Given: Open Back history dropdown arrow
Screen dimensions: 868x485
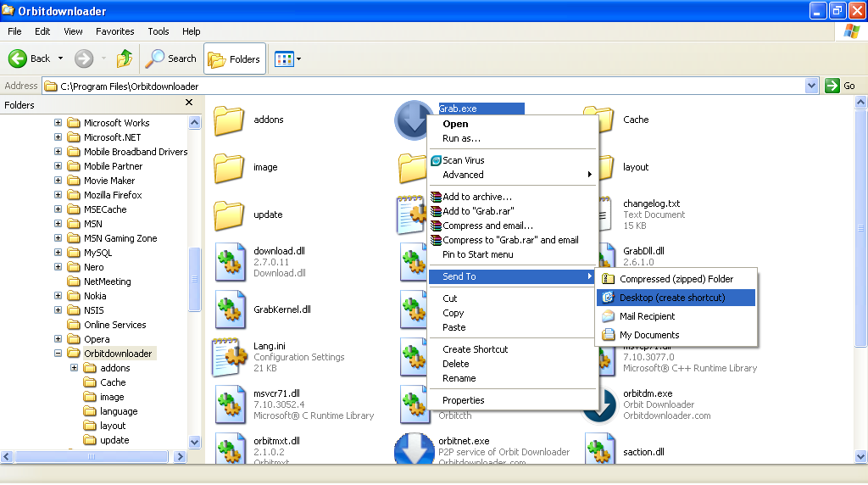Looking at the screenshot, I should (x=60, y=59).
